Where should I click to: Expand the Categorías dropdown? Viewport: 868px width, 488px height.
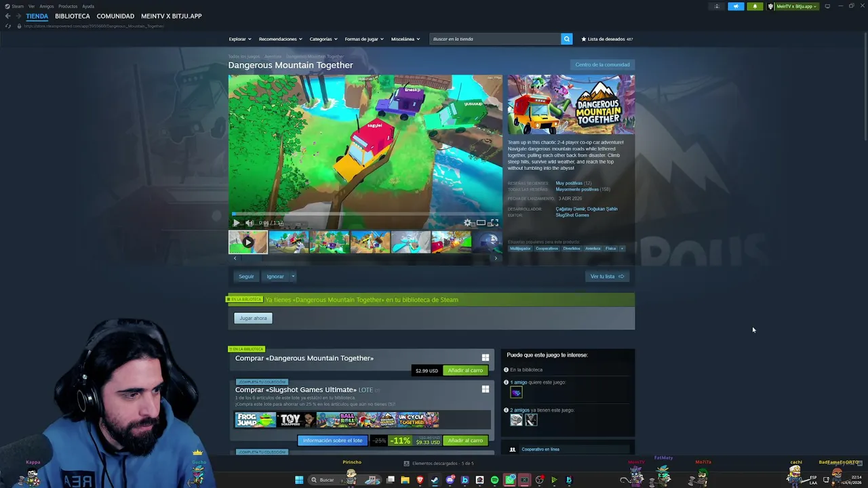click(323, 39)
